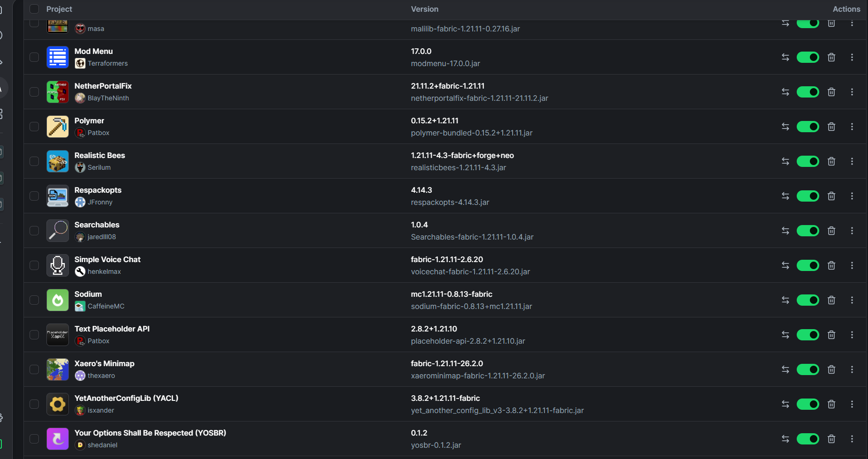Sort by the Project column header
This screenshot has height=459, width=868.
pyautogui.click(x=59, y=9)
